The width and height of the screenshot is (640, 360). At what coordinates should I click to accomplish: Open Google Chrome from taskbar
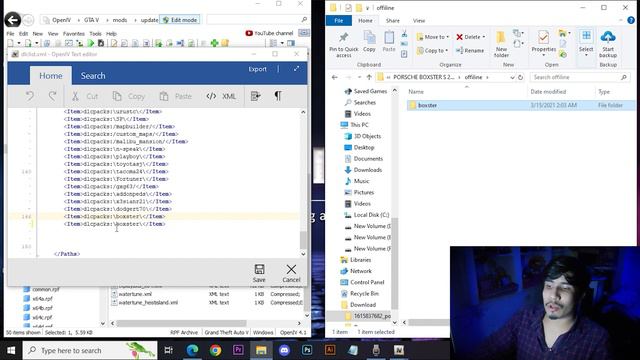215,350
